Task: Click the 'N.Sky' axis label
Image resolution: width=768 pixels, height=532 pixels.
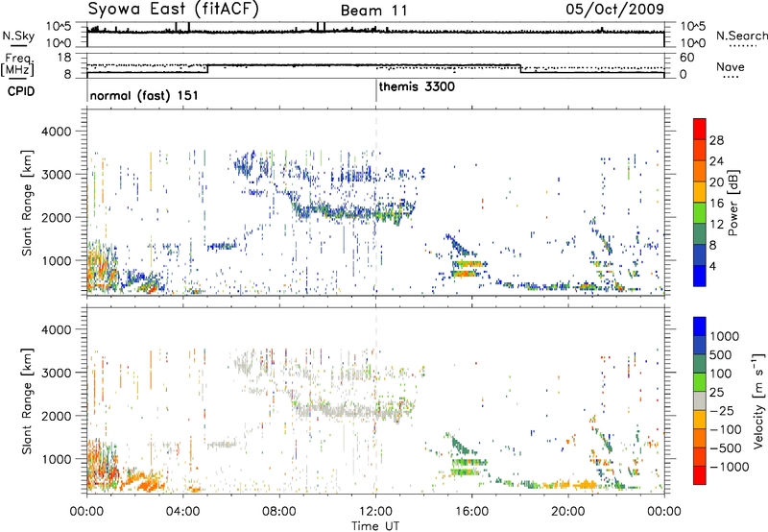Action: click(18, 36)
